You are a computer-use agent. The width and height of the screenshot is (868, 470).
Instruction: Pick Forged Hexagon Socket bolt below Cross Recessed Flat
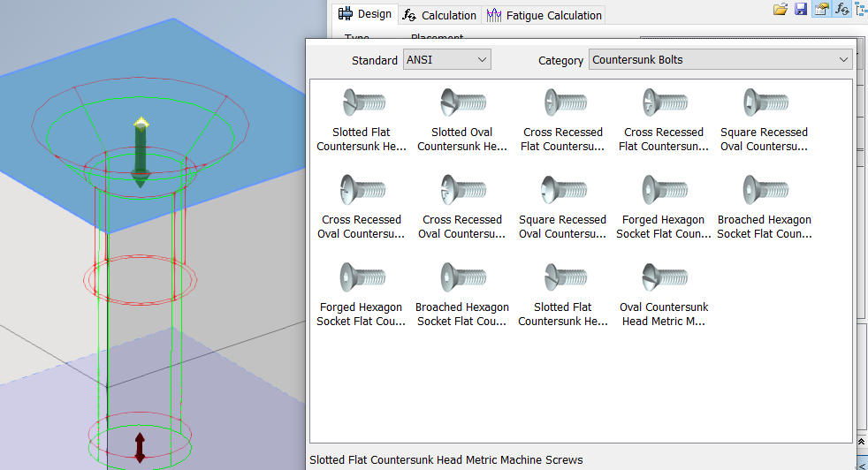pyautogui.click(x=664, y=207)
